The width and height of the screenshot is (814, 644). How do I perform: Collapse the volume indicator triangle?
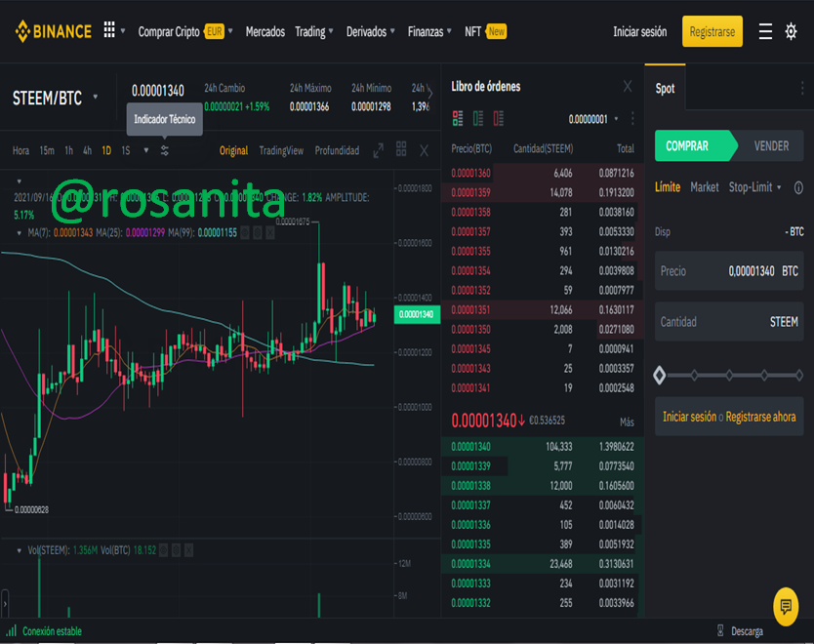tap(20, 550)
